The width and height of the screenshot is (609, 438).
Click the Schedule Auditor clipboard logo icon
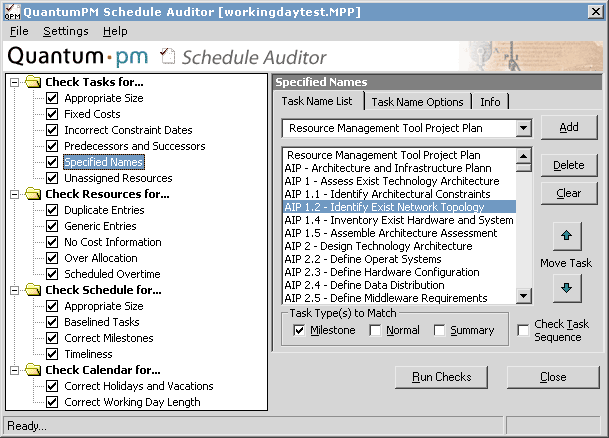(x=168, y=56)
